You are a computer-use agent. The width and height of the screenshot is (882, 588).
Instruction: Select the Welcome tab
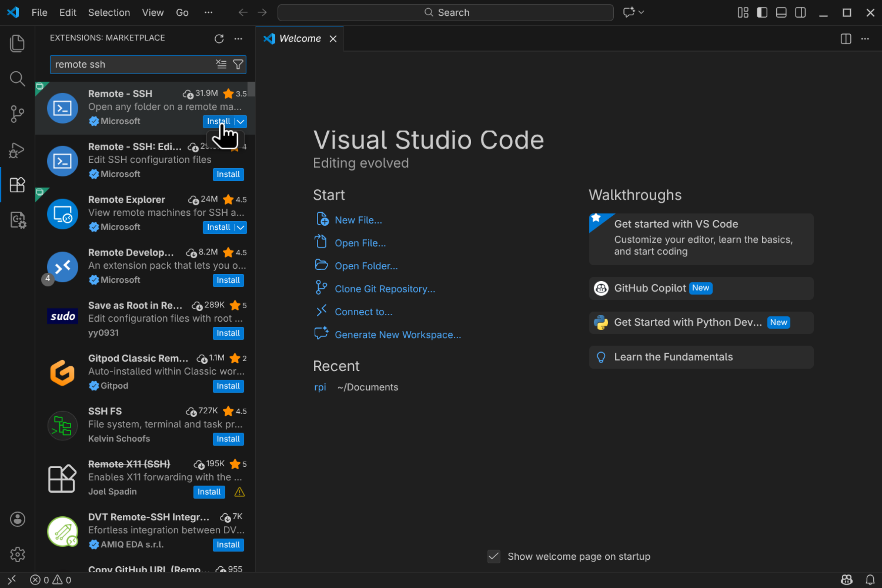coord(300,39)
